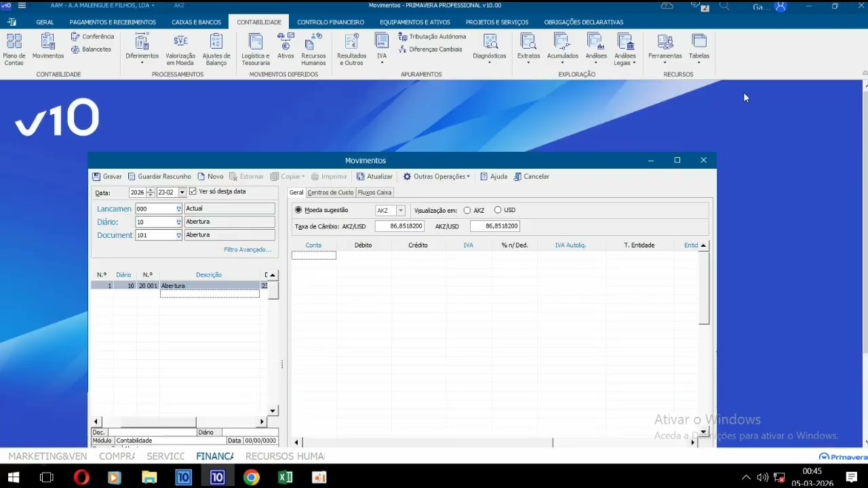Open Plano de Contas in the ribbon
The width and height of the screenshot is (868, 488).
[x=14, y=49]
